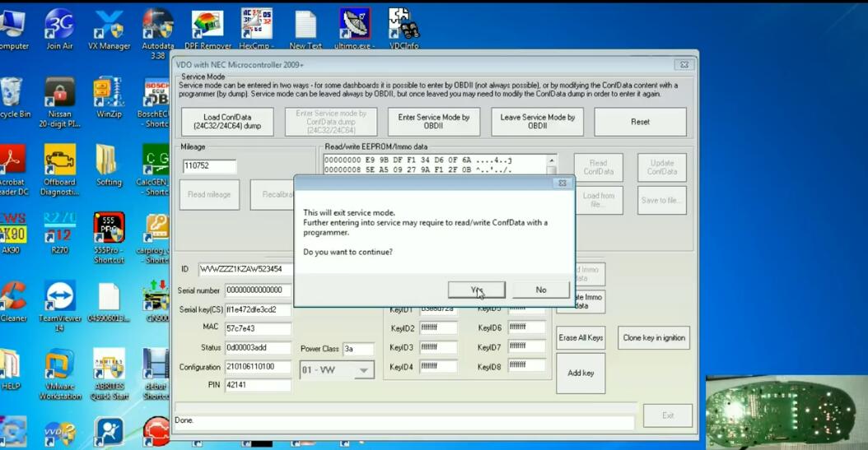Select the carprog shortcut icon
Viewport: 868px width, 450px height.
[155, 238]
